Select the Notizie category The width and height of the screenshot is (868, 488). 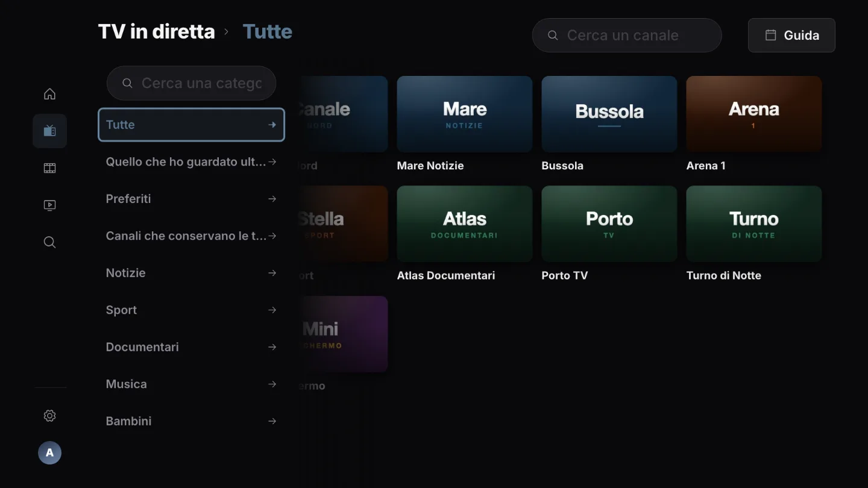[191, 273]
